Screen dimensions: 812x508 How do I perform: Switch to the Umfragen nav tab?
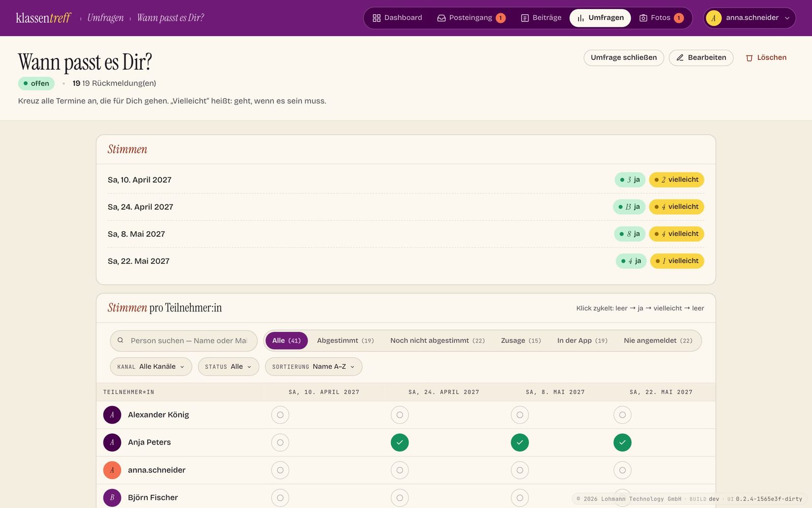tap(600, 18)
